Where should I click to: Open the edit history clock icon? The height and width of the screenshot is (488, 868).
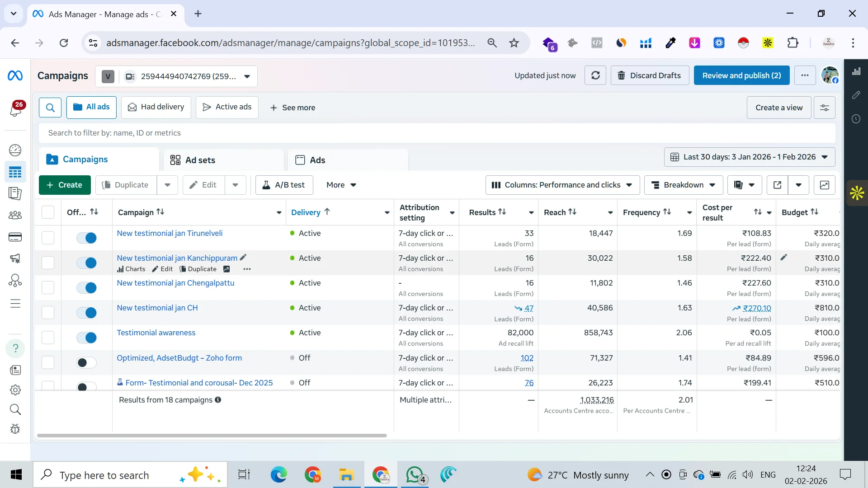[856, 119]
